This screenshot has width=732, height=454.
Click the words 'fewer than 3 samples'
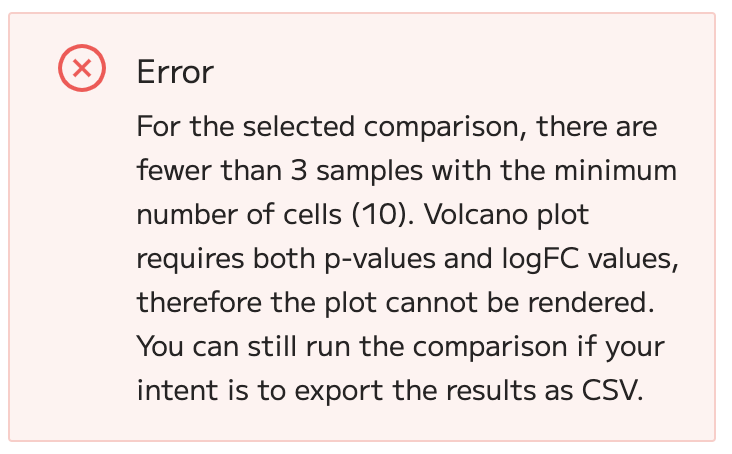click(x=280, y=170)
